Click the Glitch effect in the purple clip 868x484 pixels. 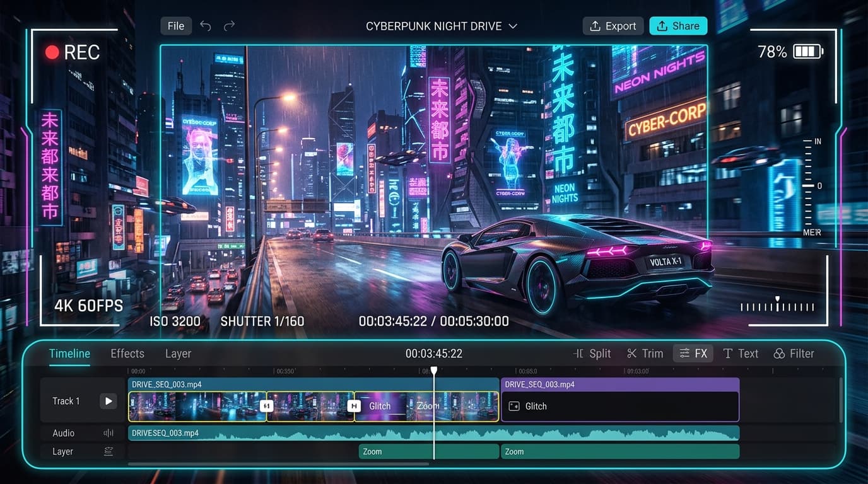[x=529, y=406]
